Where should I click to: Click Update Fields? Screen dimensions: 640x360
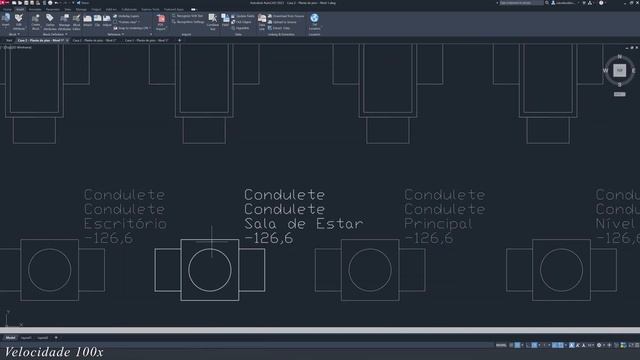click(x=242, y=16)
